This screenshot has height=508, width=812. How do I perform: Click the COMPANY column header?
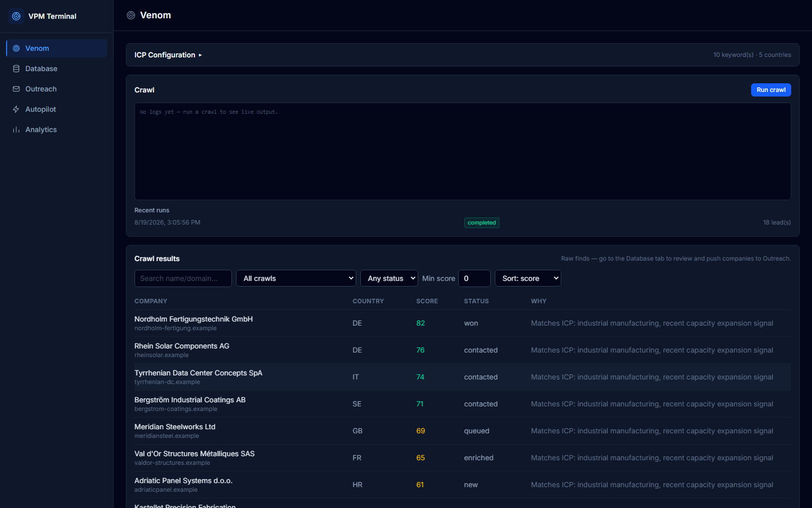151,301
